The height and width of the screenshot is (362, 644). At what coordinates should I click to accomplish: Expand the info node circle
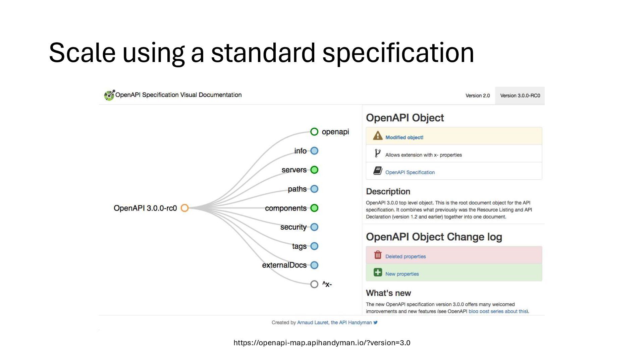pos(314,151)
